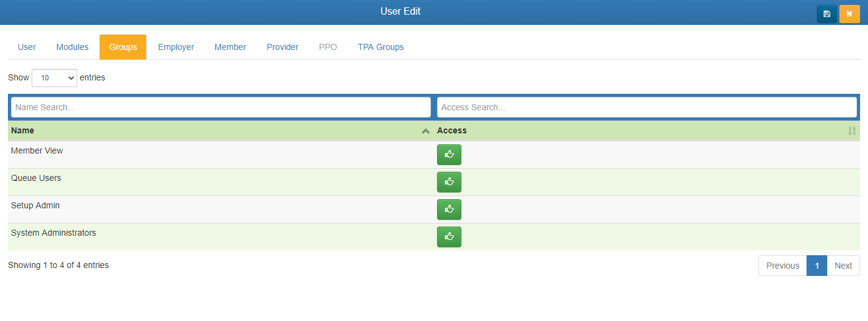Viewport: 868px width, 321px height.
Task: Click the Next pagination button
Action: (843, 266)
